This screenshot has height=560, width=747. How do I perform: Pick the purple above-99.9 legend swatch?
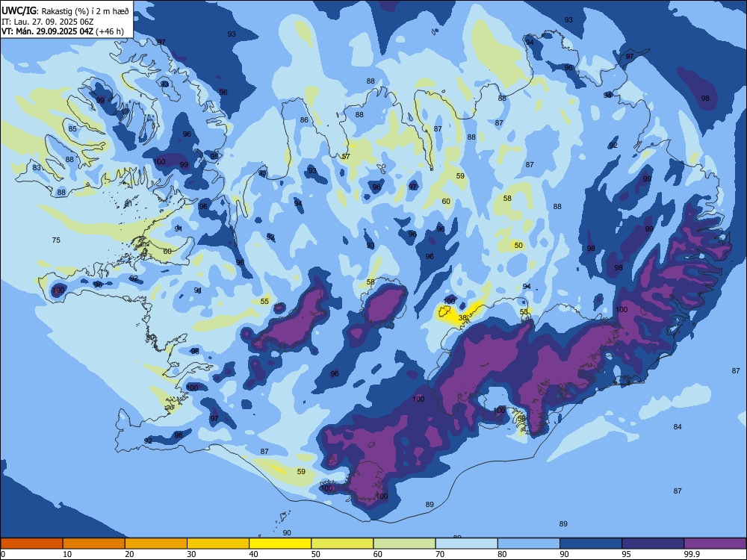(715, 544)
